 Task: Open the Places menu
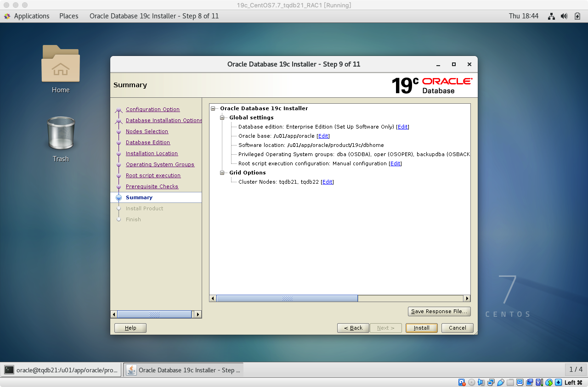[69, 16]
